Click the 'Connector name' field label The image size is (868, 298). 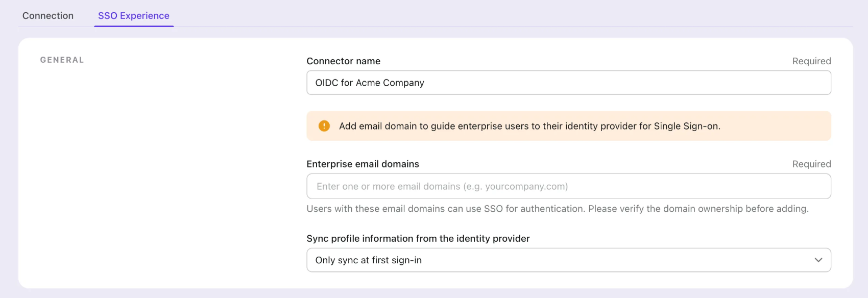(x=343, y=61)
